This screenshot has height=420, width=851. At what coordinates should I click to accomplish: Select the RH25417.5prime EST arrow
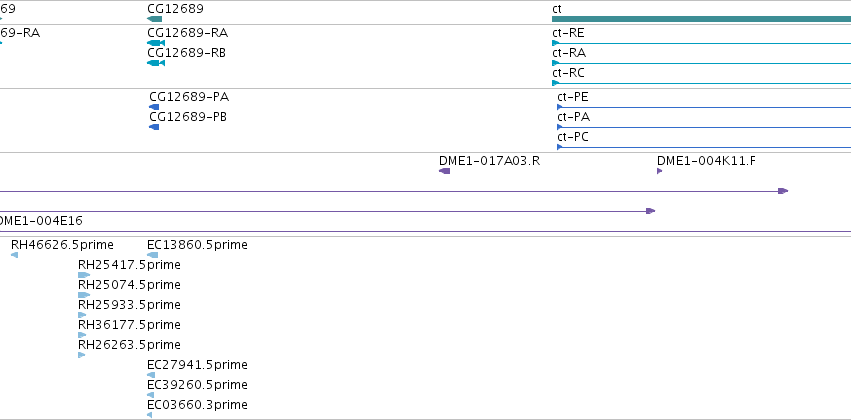click(84, 275)
